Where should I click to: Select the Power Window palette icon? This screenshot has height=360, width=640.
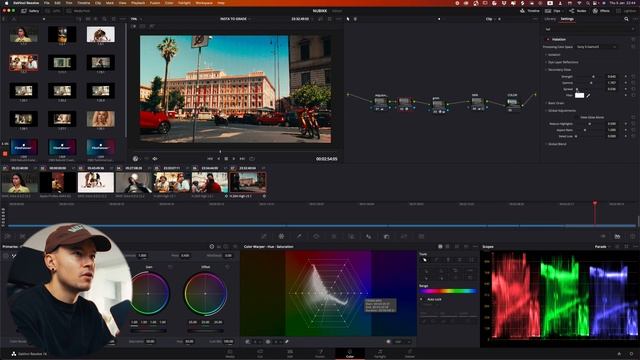pos(316,236)
